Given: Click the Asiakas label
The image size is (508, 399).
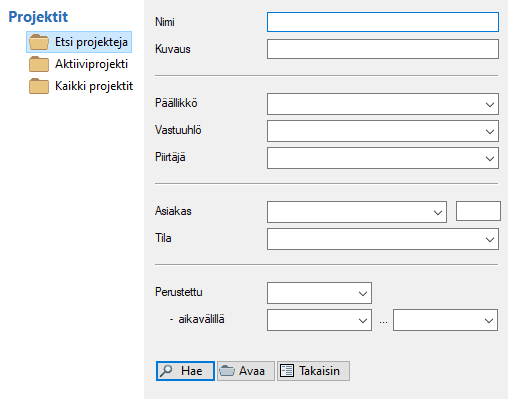Looking at the screenshot, I should pos(173,211).
